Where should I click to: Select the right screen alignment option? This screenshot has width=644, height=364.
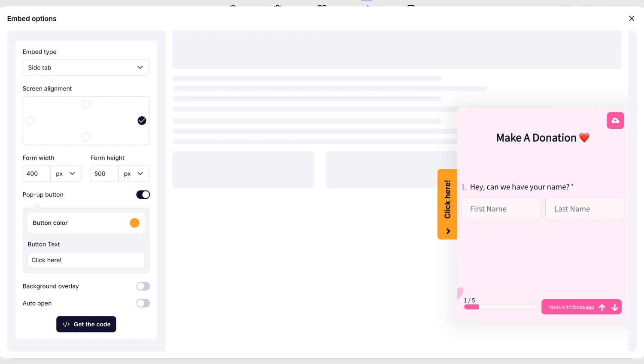point(142,121)
